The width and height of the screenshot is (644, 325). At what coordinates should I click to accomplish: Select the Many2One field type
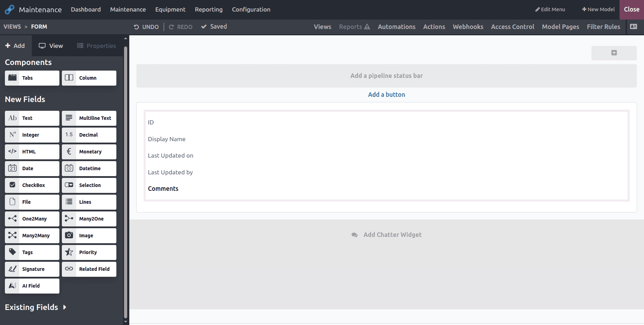point(89,219)
